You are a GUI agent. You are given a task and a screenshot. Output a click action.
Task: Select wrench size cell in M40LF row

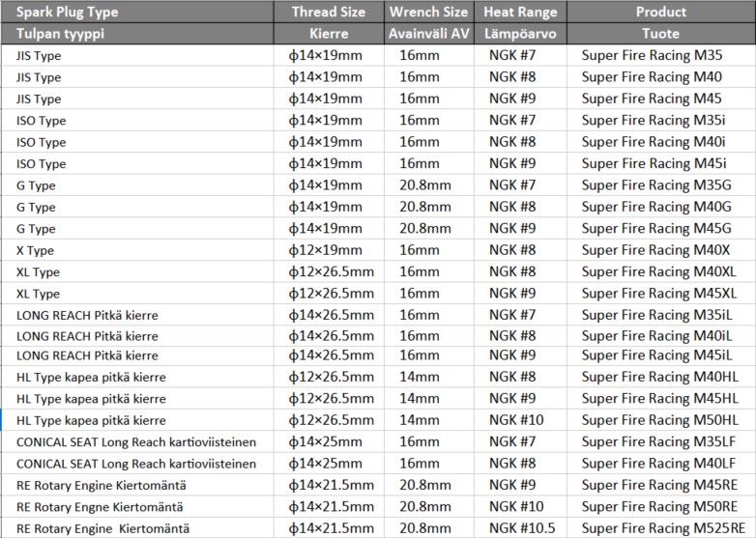[x=429, y=464]
